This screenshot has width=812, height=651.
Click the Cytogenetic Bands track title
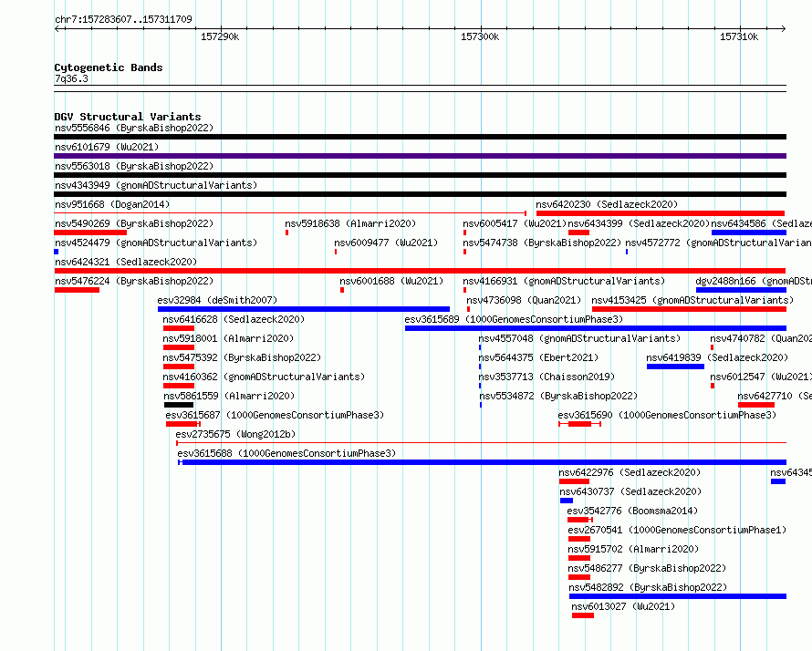click(x=109, y=67)
